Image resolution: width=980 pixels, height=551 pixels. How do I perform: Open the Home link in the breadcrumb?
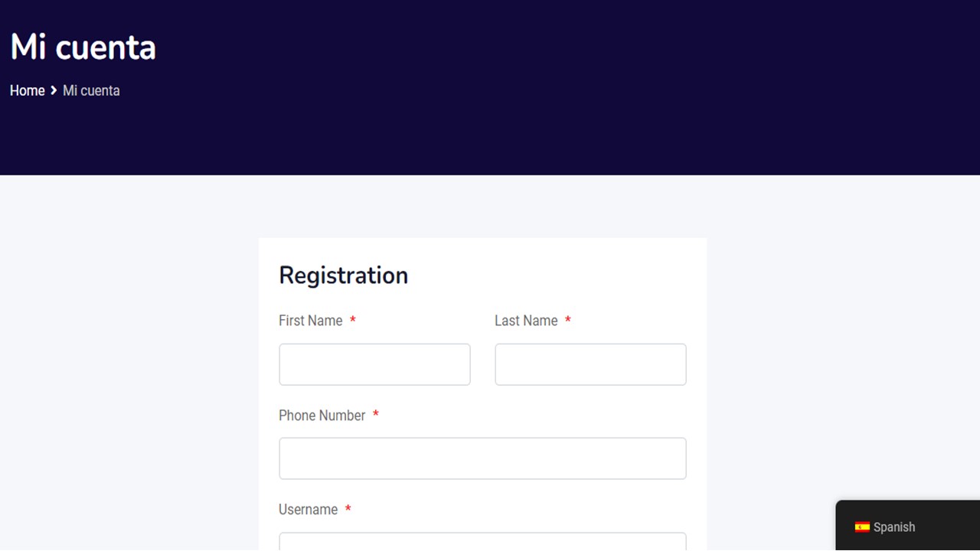[x=27, y=90]
